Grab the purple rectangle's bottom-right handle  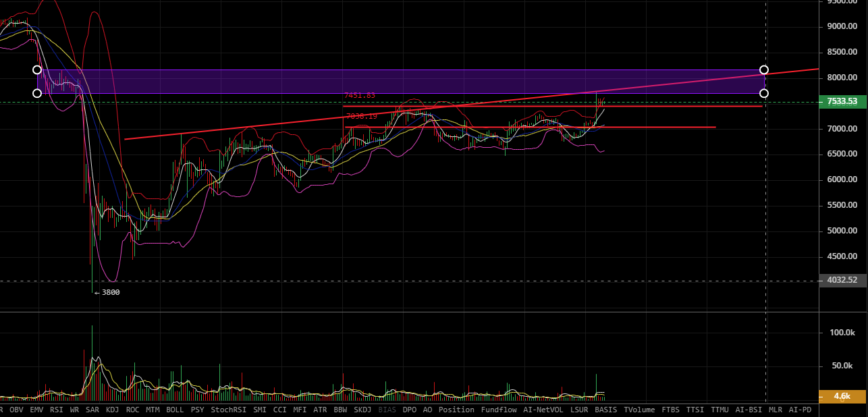(764, 93)
